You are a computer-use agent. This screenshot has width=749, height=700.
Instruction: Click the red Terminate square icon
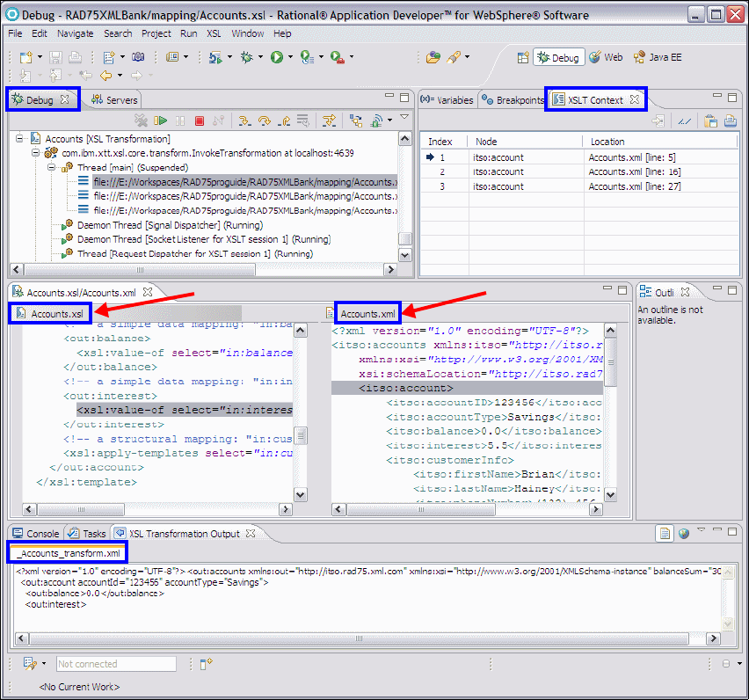200,120
